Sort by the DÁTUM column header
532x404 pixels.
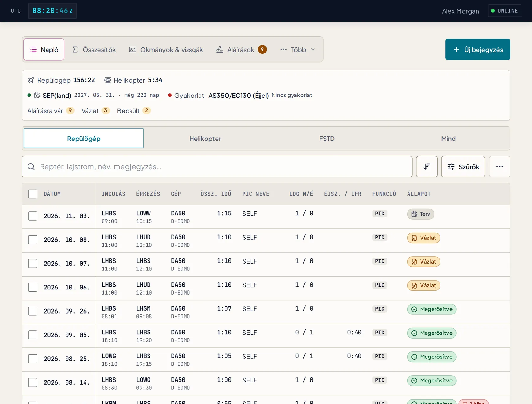point(52,194)
